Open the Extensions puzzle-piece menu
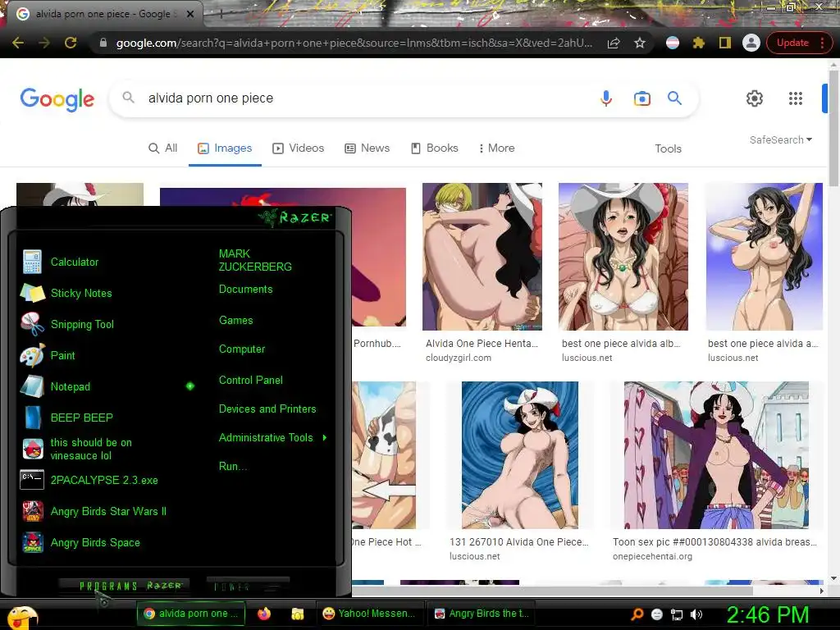Screen dimensions: 840x630 (699, 43)
